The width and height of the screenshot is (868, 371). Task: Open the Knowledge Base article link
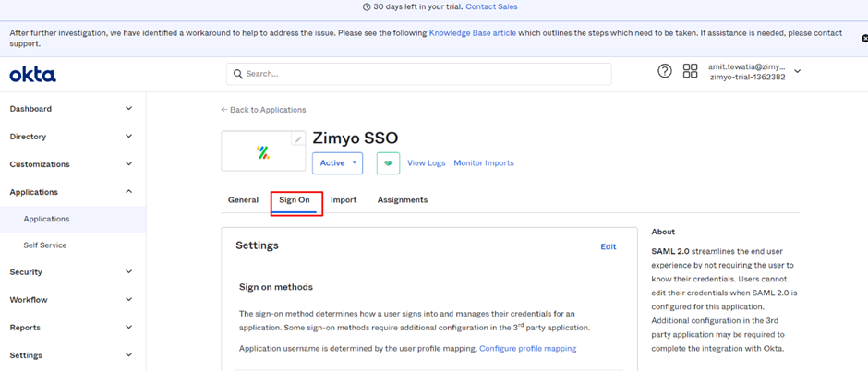(x=472, y=33)
